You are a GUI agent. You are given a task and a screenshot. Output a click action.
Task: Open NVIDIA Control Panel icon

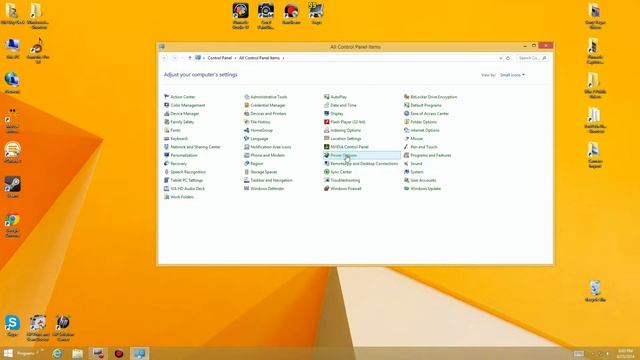click(x=327, y=147)
